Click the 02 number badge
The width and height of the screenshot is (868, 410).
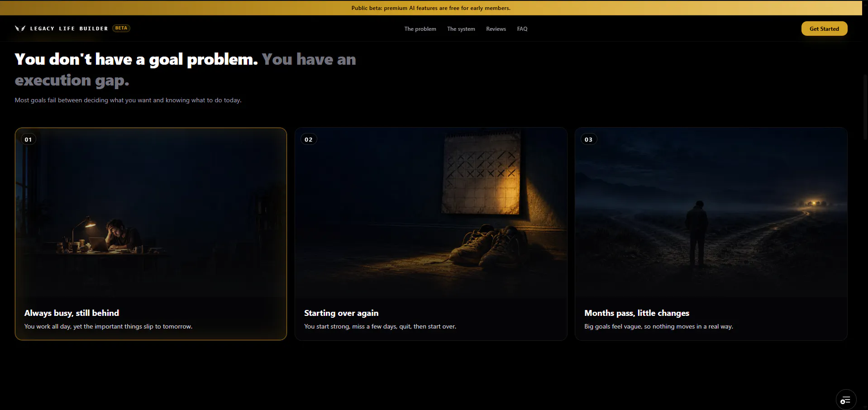309,139
